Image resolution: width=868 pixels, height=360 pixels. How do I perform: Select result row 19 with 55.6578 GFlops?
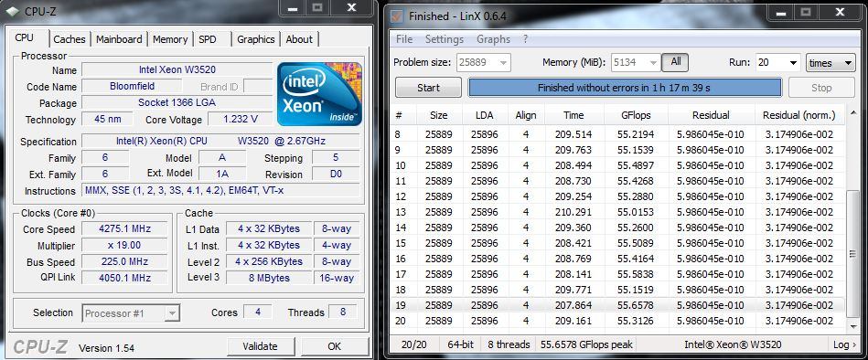618,305
